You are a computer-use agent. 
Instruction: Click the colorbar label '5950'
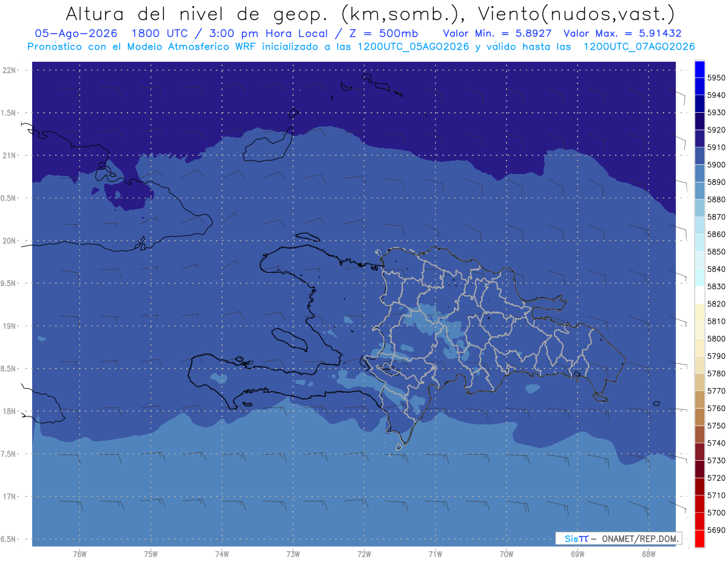[x=716, y=78]
